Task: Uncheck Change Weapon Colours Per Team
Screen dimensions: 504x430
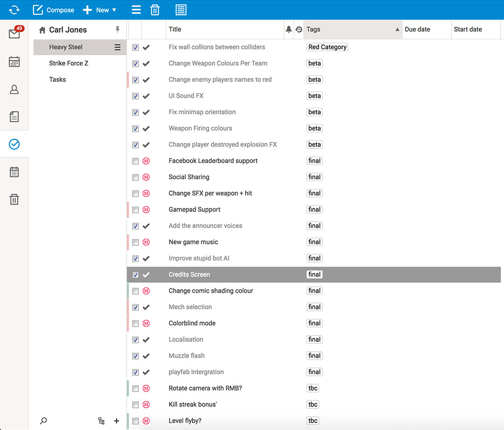Action: point(135,64)
